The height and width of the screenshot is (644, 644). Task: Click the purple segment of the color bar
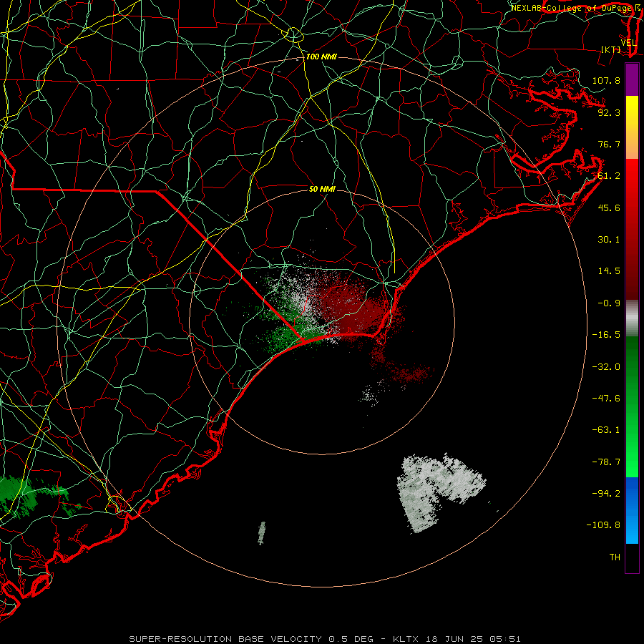point(632,79)
